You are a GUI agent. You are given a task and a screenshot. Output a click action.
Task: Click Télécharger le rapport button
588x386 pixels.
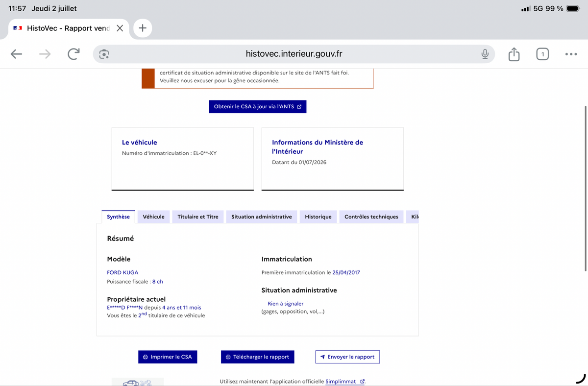pos(257,357)
